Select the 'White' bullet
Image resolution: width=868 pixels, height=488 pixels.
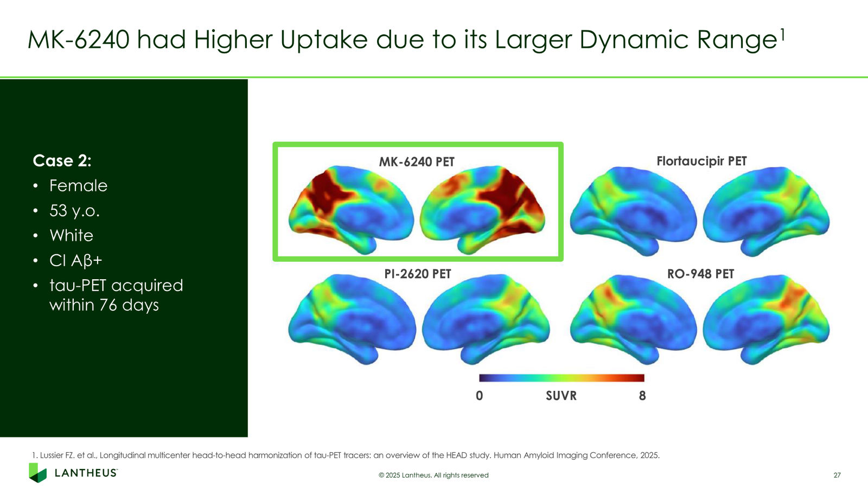point(71,235)
